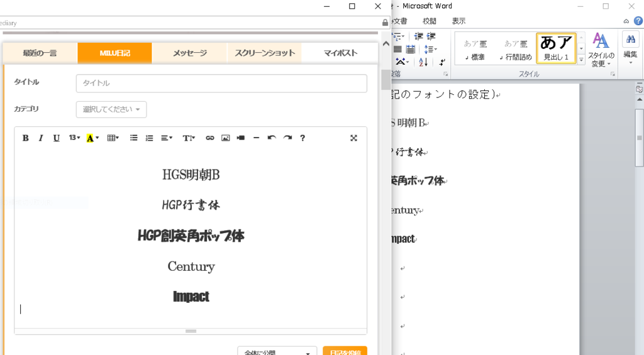Open the スクリーンショット tab
This screenshot has height=355, width=644.
(264, 53)
